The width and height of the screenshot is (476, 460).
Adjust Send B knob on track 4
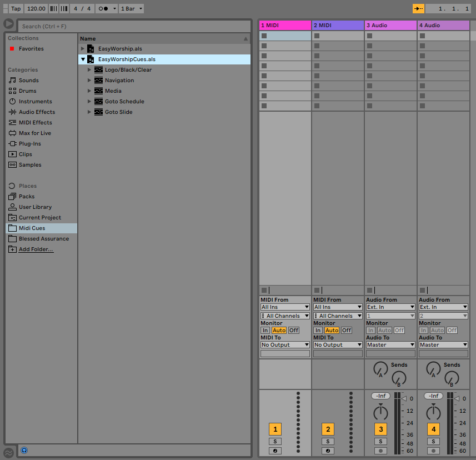pyautogui.click(x=452, y=379)
